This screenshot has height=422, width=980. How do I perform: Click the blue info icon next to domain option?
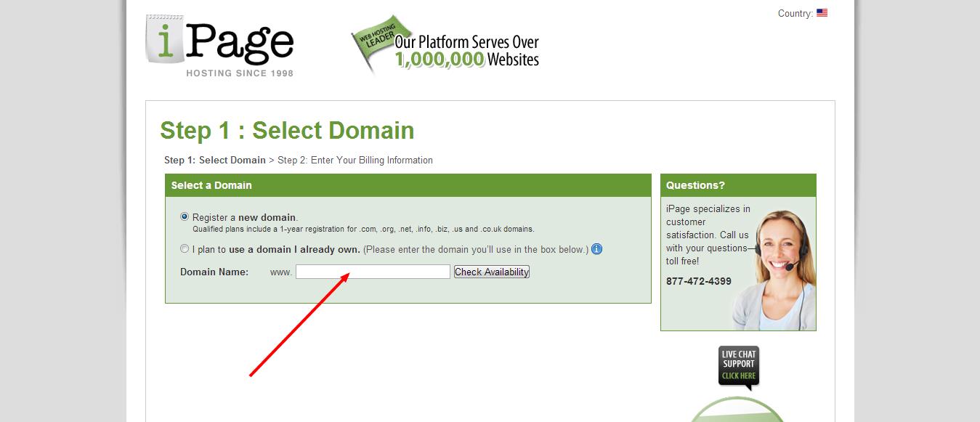(x=596, y=249)
